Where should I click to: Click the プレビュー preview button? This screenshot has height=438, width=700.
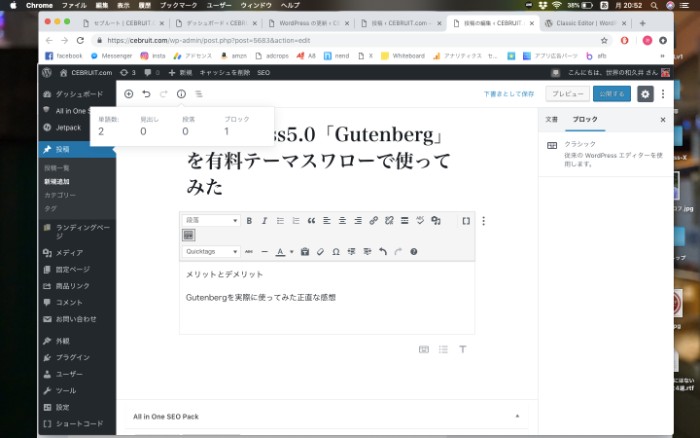[568, 93]
